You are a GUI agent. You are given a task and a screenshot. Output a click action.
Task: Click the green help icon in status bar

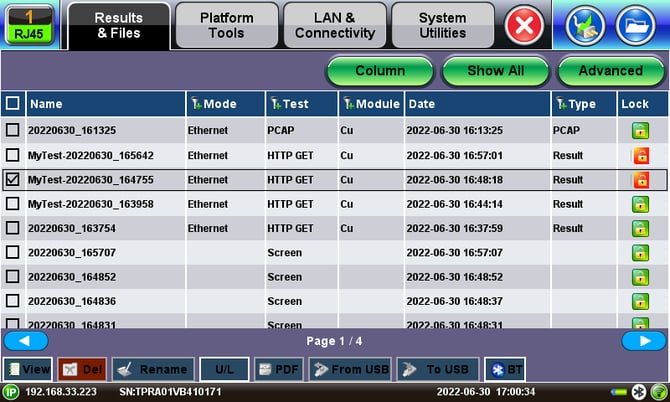point(659,392)
